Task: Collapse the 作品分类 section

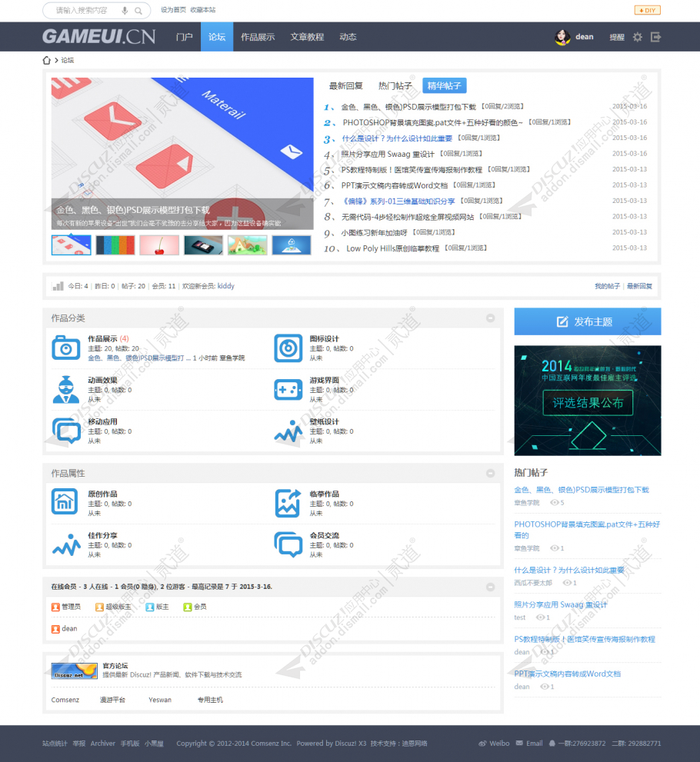Action: point(491,318)
